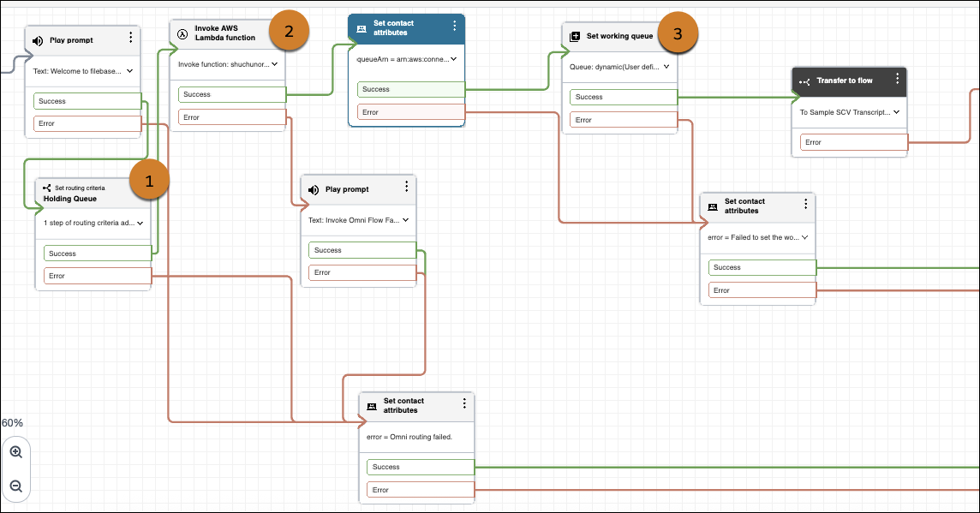Expand the 'Queue: dynamic(User defi' dropdown

click(666, 67)
